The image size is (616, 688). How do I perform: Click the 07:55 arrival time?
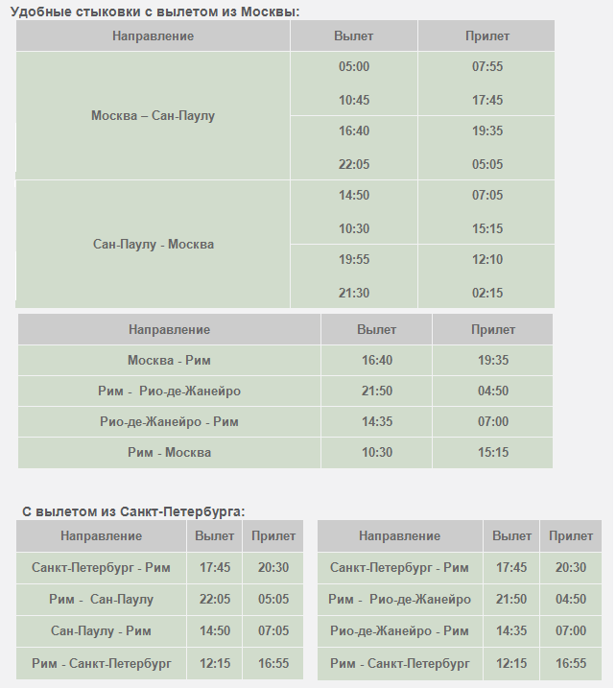487,67
